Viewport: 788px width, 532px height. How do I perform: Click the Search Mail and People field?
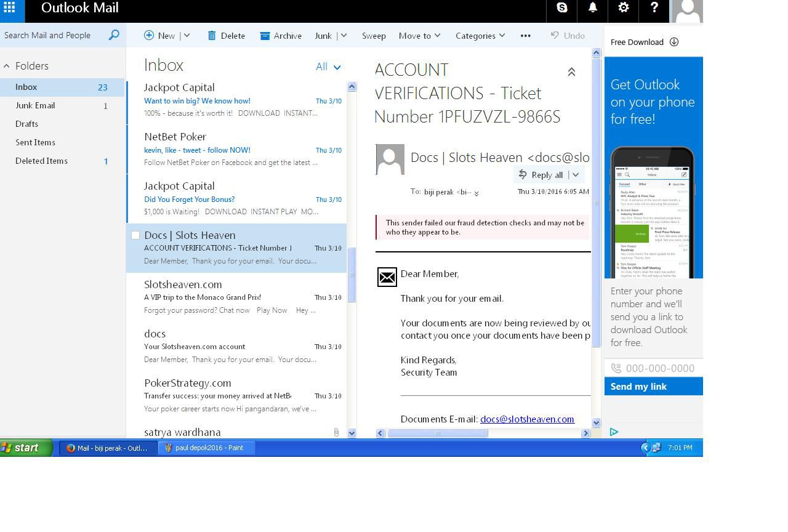54,35
